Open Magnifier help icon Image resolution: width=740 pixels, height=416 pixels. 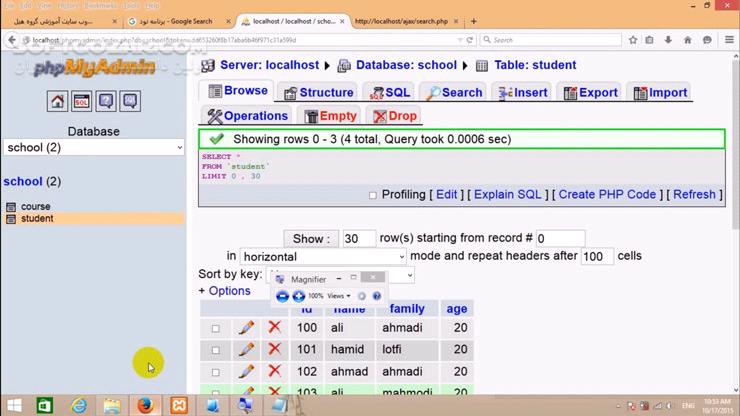[377, 296]
